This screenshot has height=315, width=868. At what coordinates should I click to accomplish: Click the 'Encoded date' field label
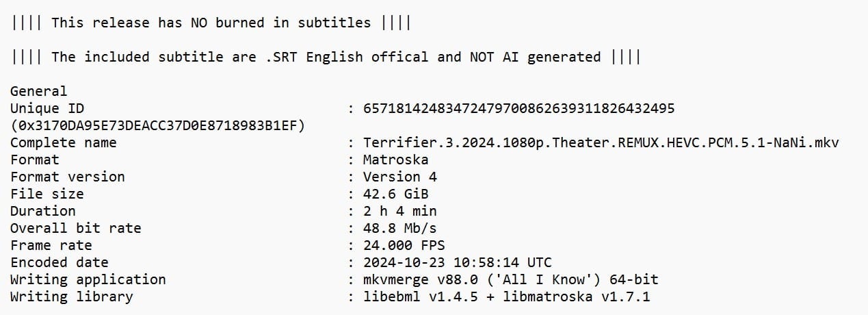pyautogui.click(x=60, y=262)
